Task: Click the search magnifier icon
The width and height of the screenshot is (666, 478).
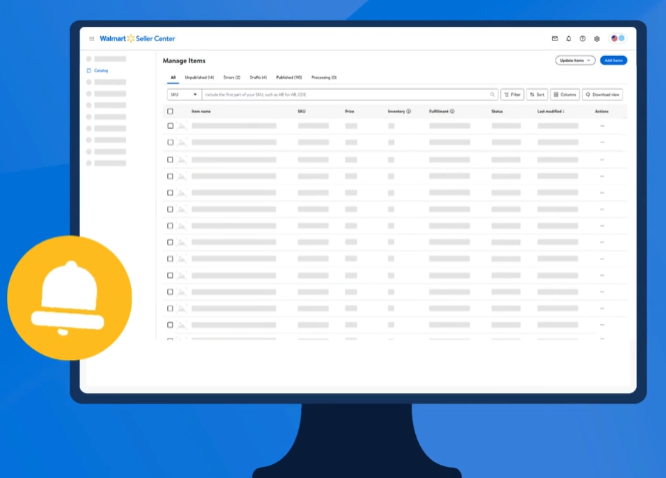Action: click(x=492, y=94)
